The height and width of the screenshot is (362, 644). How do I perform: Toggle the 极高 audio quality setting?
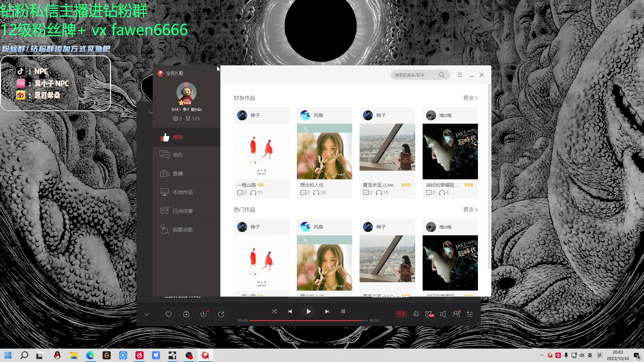point(401,314)
